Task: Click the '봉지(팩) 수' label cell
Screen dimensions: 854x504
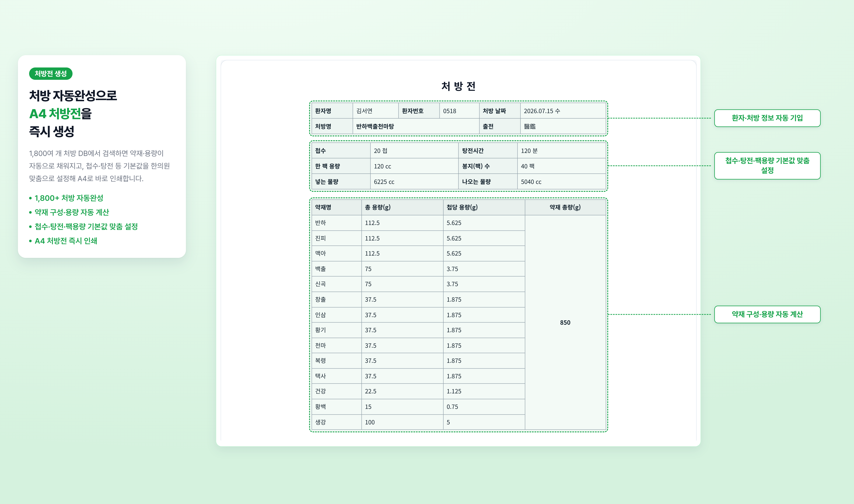Action: coord(488,166)
